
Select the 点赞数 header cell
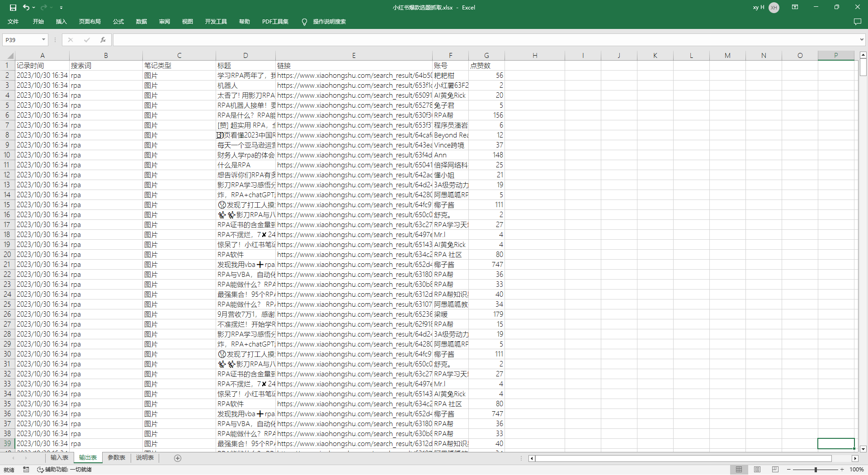pyautogui.click(x=486, y=66)
